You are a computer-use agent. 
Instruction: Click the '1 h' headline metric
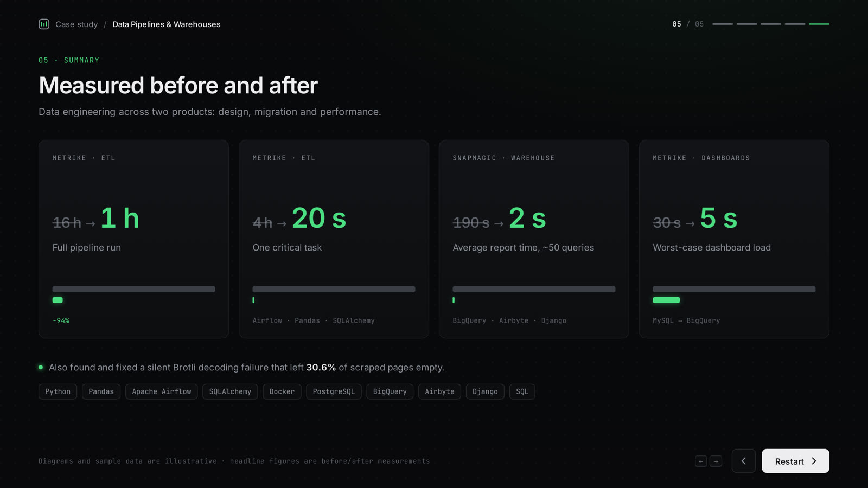coord(120,218)
